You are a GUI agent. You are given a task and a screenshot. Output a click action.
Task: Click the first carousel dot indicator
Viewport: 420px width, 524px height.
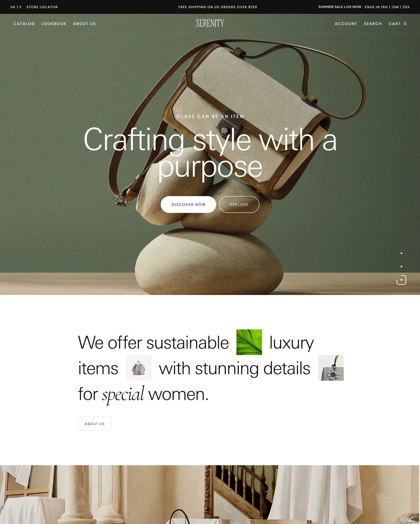pos(401,254)
